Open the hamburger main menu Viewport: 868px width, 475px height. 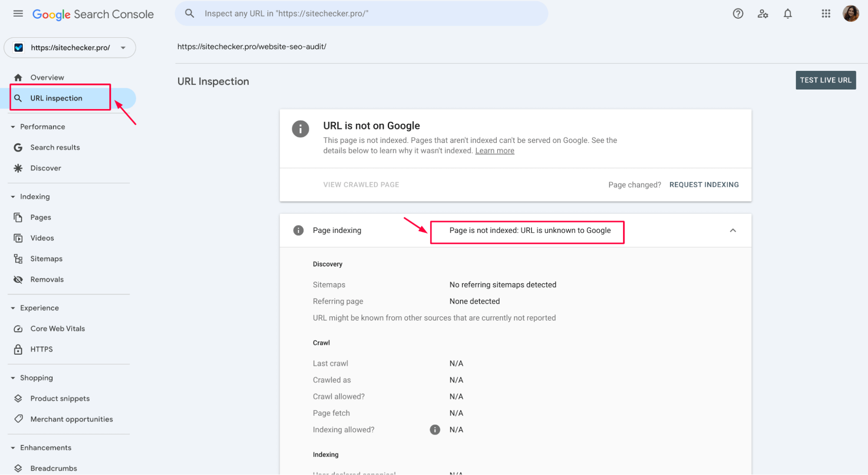pyautogui.click(x=18, y=13)
